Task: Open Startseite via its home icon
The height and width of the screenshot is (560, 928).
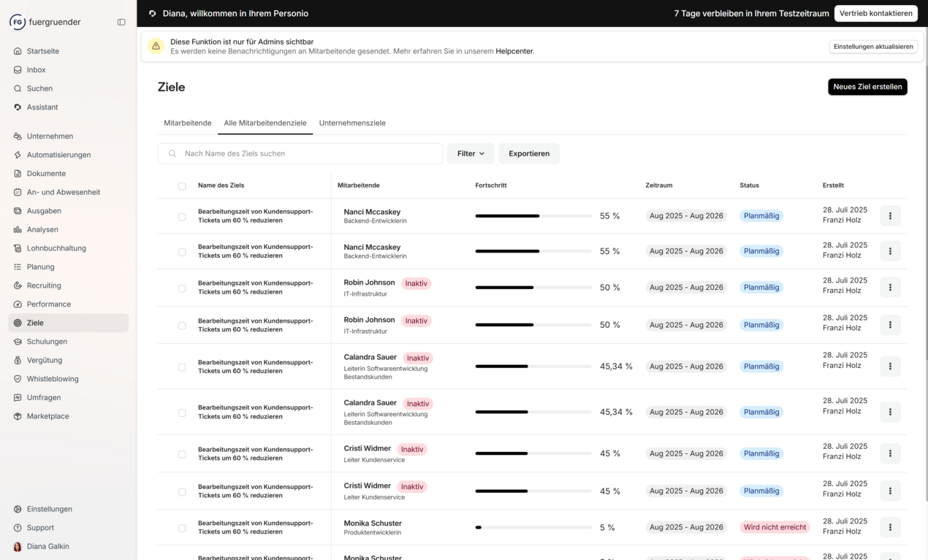Action: [18, 51]
